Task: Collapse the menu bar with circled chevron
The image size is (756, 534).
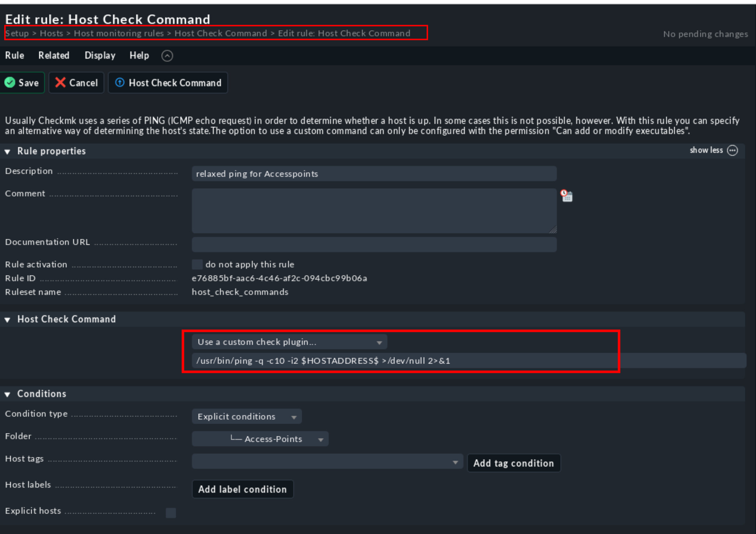Action: pyautogui.click(x=167, y=56)
